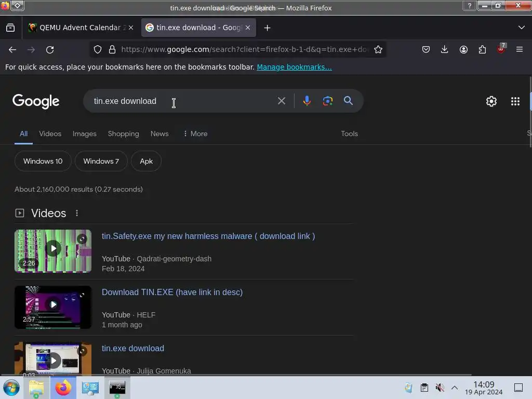Image resolution: width=532 pixels, height=399 pixels.
Task: Click the tracking protection shield icon
Action: pos(98,49)
